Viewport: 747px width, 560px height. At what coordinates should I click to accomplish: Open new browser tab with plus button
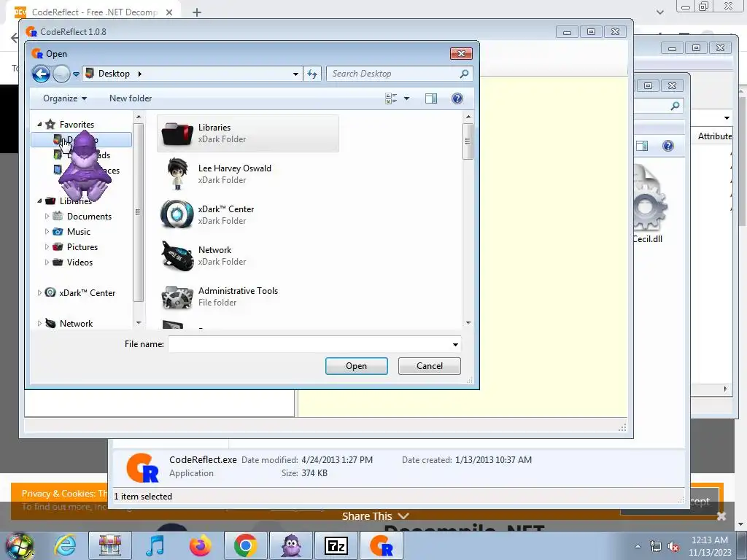tap(197, 12)
